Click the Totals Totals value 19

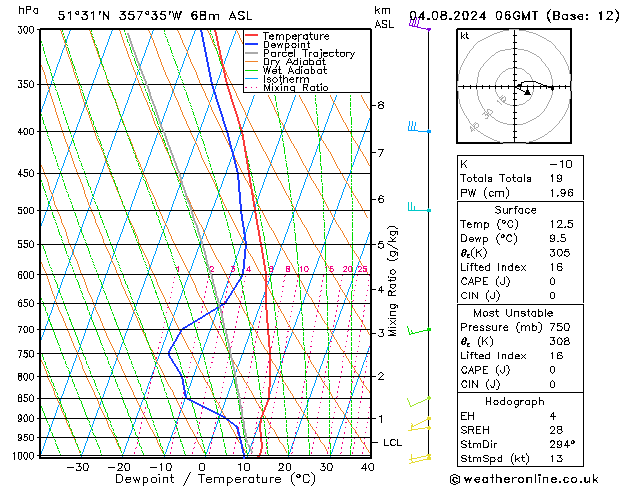pyautogui.click(x=556, y=178)
